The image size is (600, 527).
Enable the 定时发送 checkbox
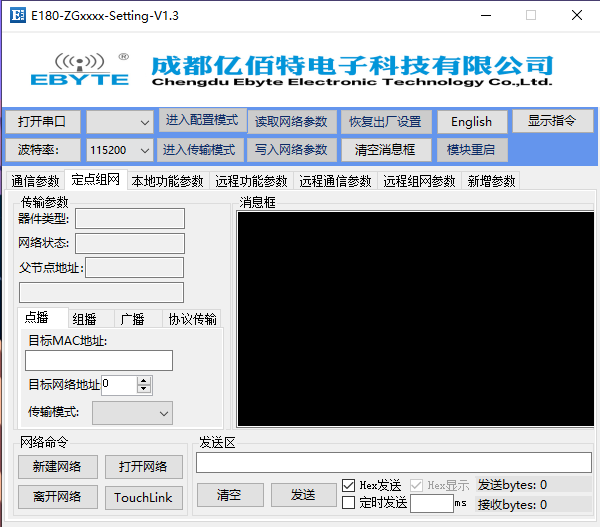pos(348,503)
